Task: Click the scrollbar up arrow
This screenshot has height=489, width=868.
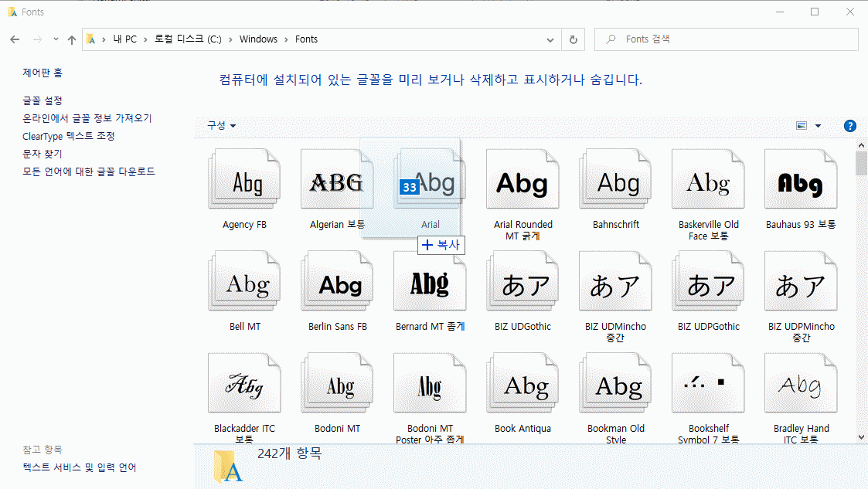Action: click(861, 145)
